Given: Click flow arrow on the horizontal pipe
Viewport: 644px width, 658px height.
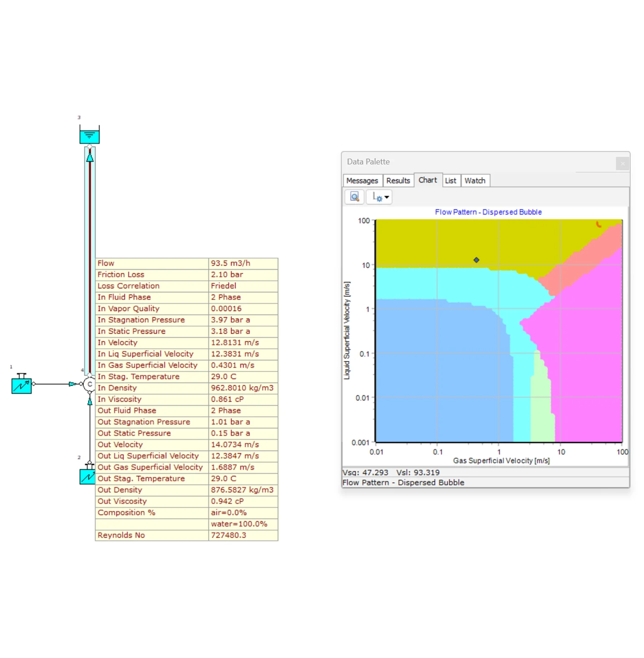Looking at the screenshot, I should 73,384.
